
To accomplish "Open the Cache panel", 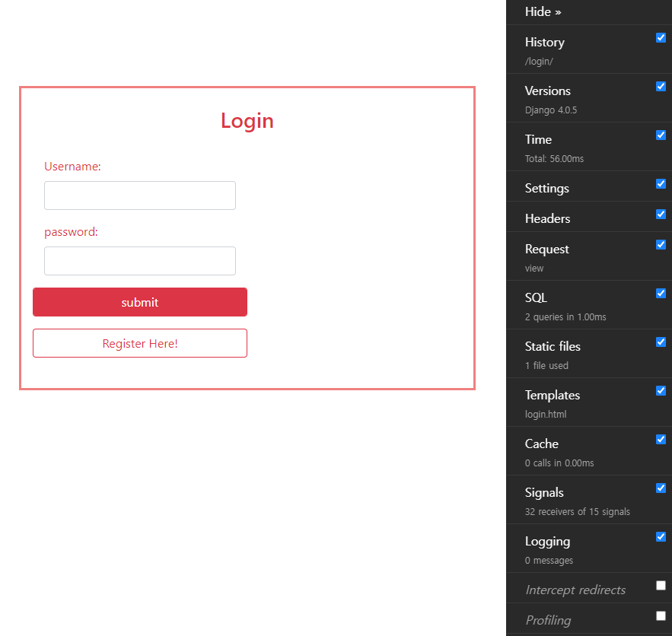I will coord(542,444).
